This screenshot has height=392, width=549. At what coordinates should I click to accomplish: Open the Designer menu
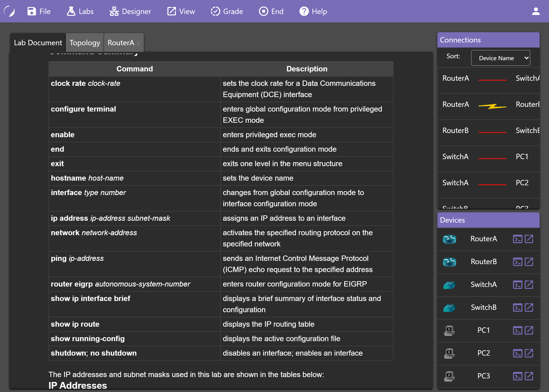(130, 11)
